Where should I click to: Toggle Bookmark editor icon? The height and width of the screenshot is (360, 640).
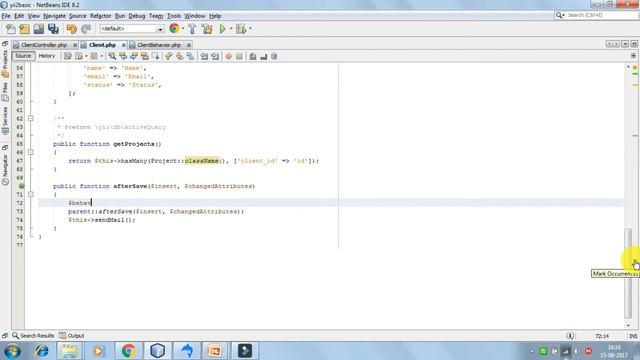point(191,56)
